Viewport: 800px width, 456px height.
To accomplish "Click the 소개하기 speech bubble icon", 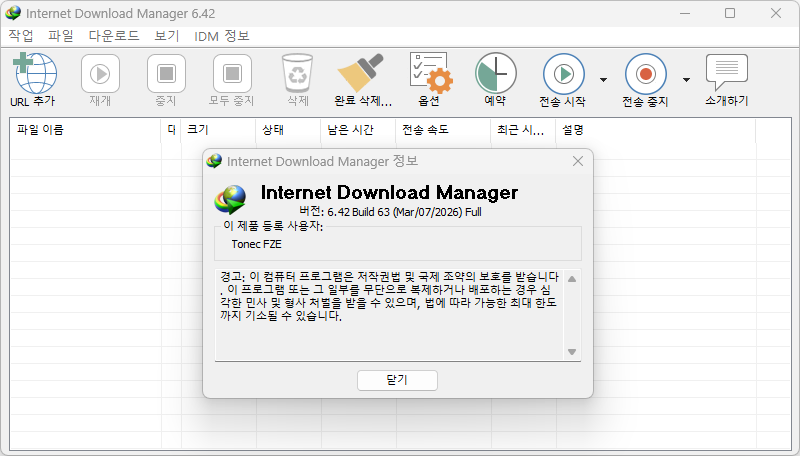I will click(727, 72).
